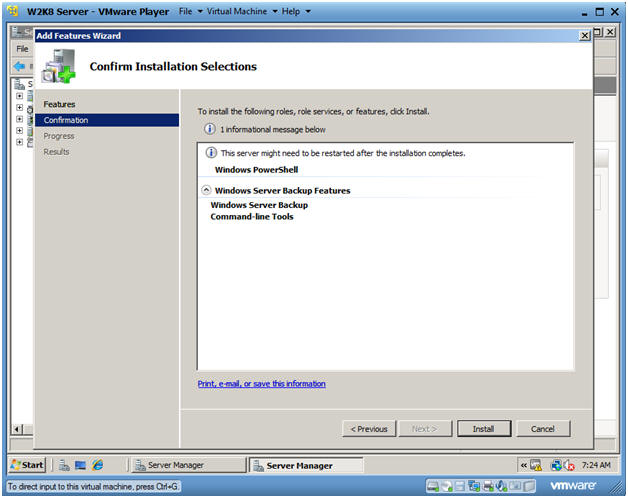Click the 'To direct input to this virtual machine' status text
Screen dimensions: 628x498
93,486
